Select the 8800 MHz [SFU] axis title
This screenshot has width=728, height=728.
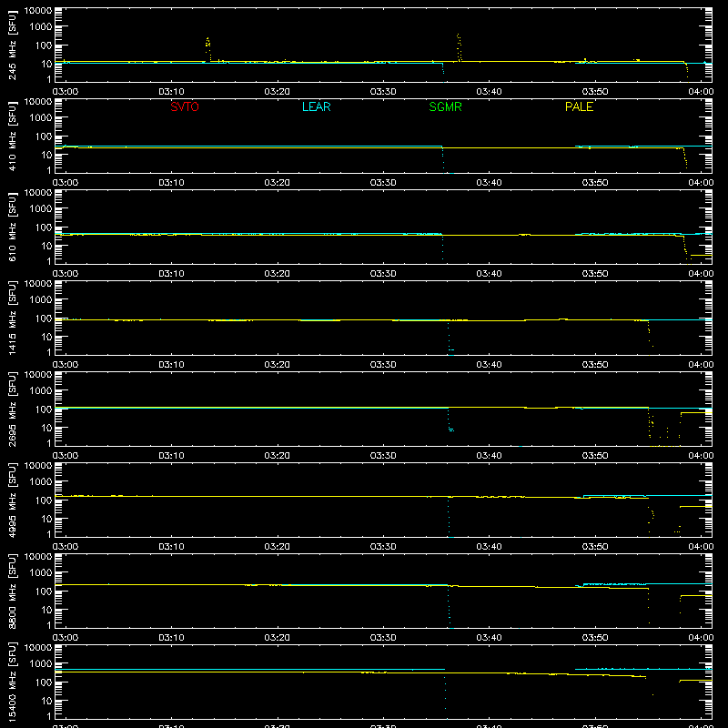pos(13,591)
